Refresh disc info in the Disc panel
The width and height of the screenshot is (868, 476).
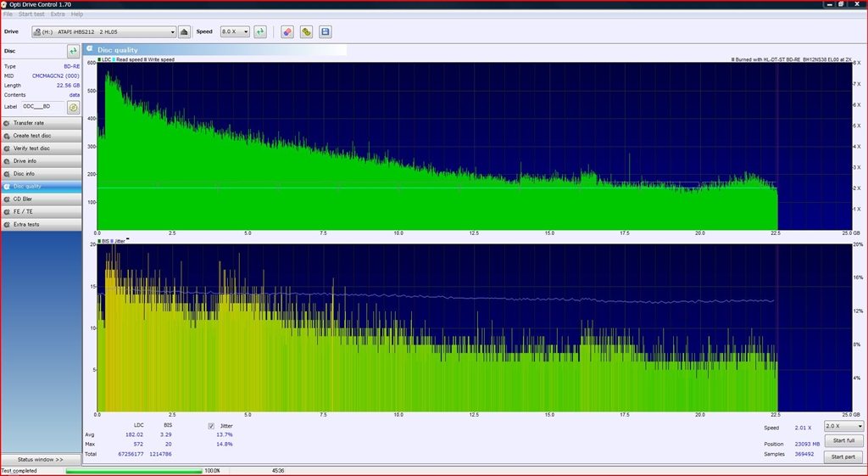pos(73,52)
